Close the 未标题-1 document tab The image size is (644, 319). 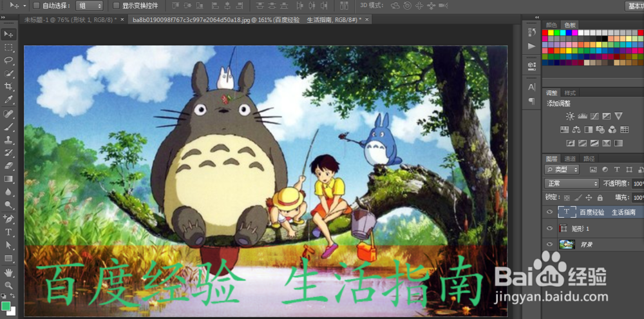122,19
